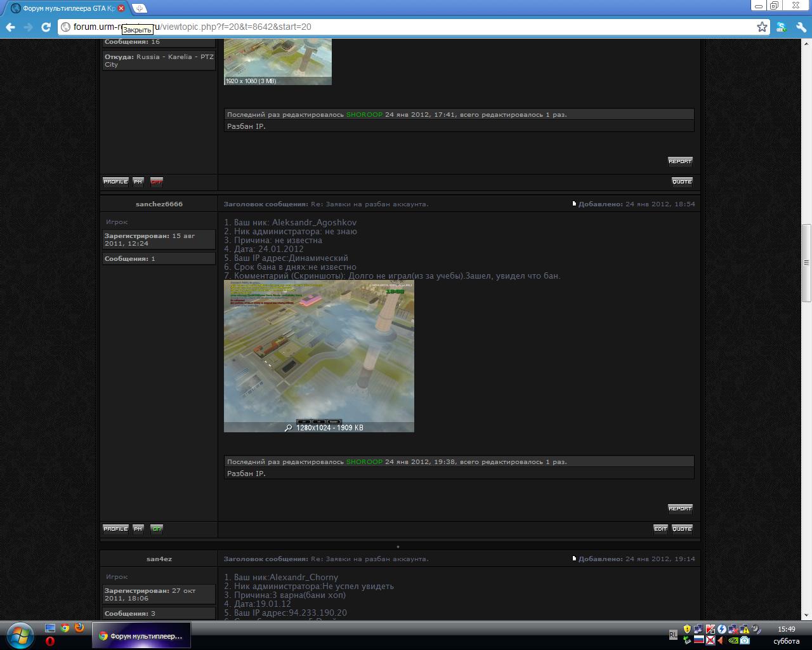
Task: Click SHOROOP link edited at 19:38
Action: tap(364, 462)
